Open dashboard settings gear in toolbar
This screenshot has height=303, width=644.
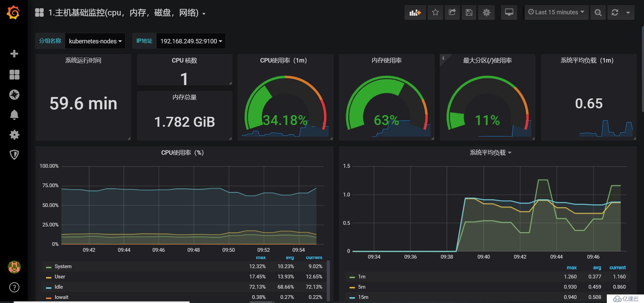pos(486,13)
